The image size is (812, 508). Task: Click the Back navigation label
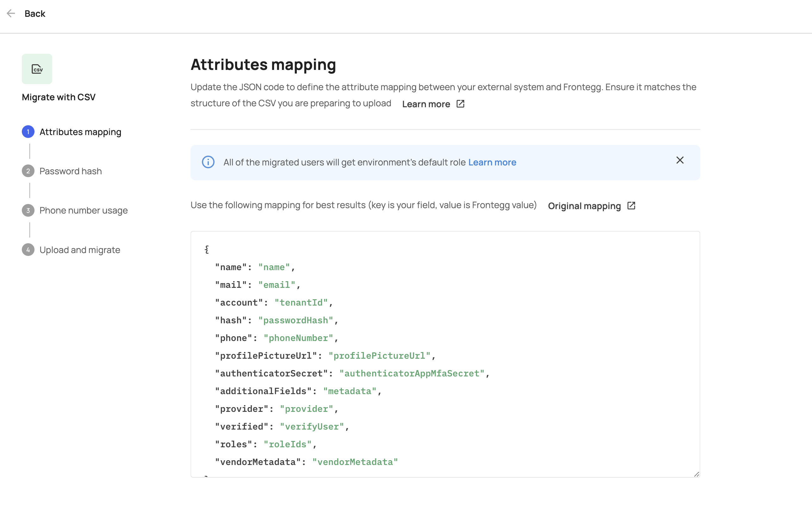click(34, 13)
